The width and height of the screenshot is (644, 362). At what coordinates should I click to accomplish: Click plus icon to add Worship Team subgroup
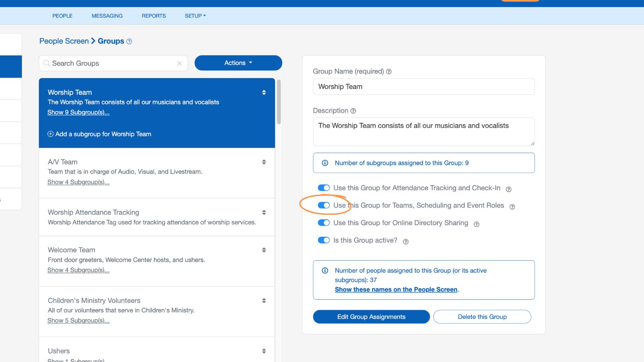pos(50,134)
